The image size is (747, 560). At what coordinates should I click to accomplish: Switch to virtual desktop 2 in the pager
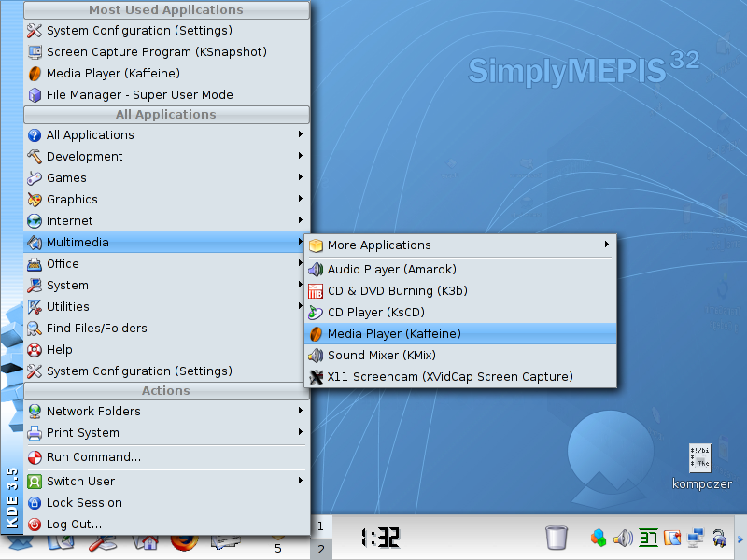[x=320, y=549]
